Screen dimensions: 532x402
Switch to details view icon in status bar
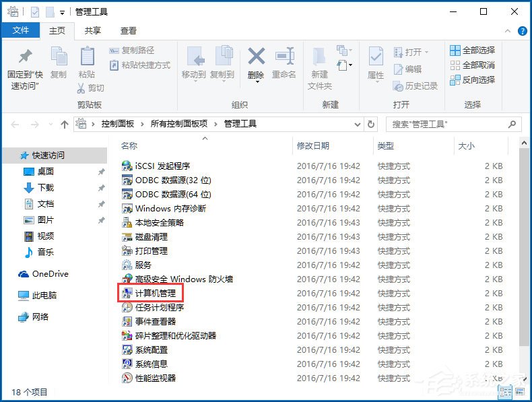505,392
